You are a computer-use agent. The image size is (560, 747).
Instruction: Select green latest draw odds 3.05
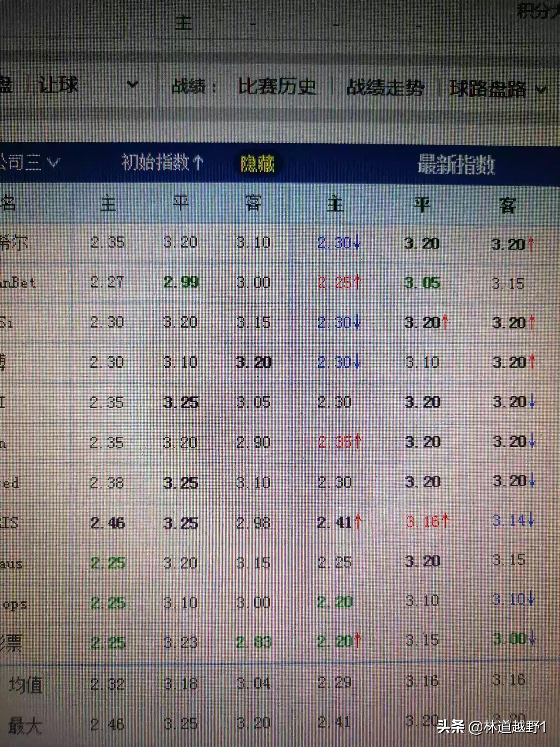(422, 283)
